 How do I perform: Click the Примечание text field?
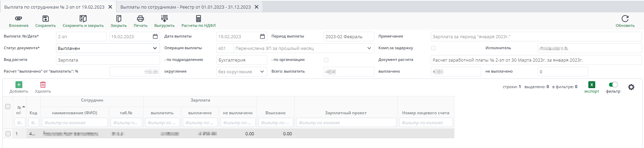click(x=536, y=36)
